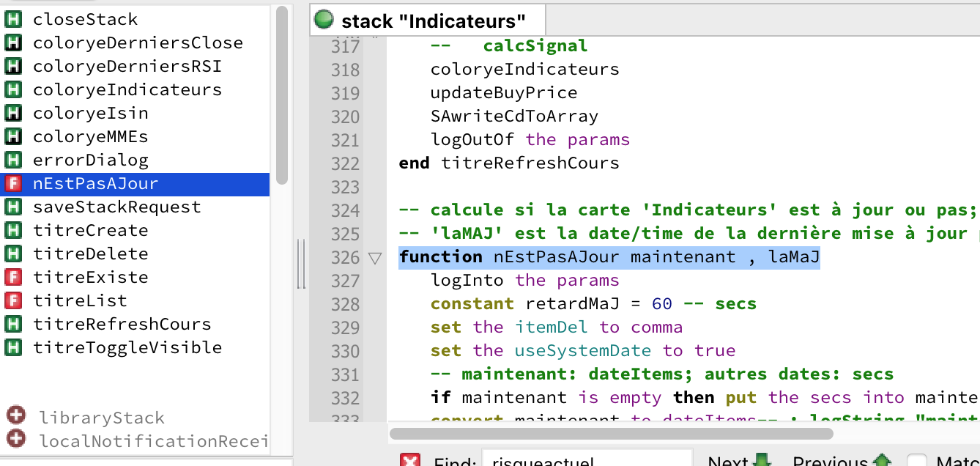Click the handler list vertical scrollbar
The height and width of the screenshot is (466, 980).
[x=282, y=95]
